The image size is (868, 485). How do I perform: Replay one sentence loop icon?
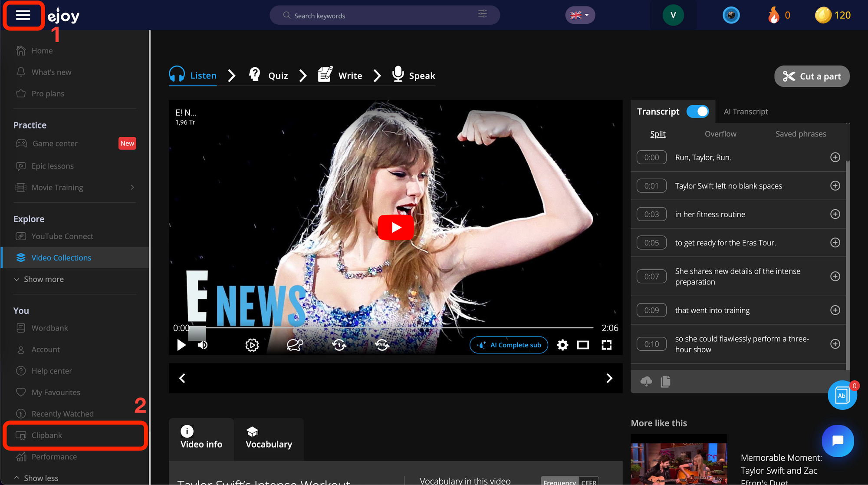339,345
